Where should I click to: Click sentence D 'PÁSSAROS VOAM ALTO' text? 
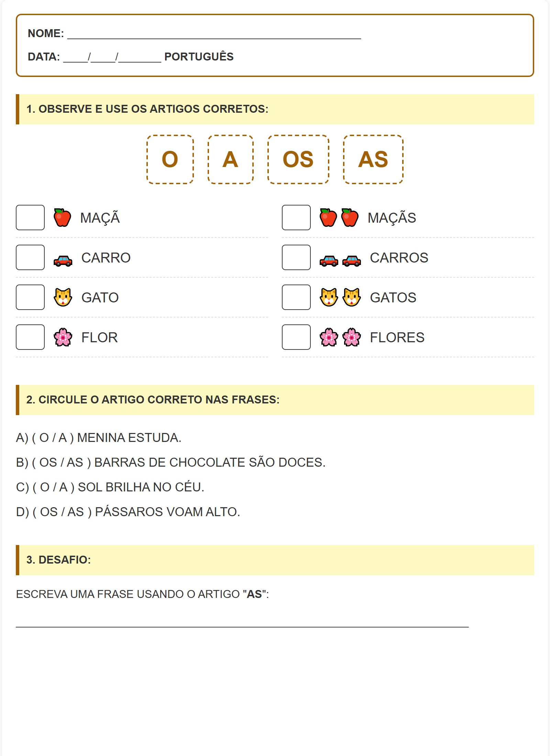[167, 512]
